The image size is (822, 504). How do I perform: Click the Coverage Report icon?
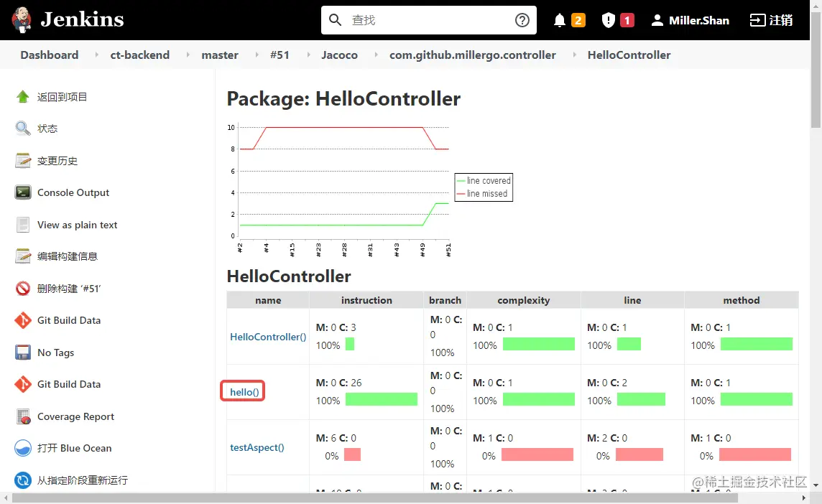23,416
